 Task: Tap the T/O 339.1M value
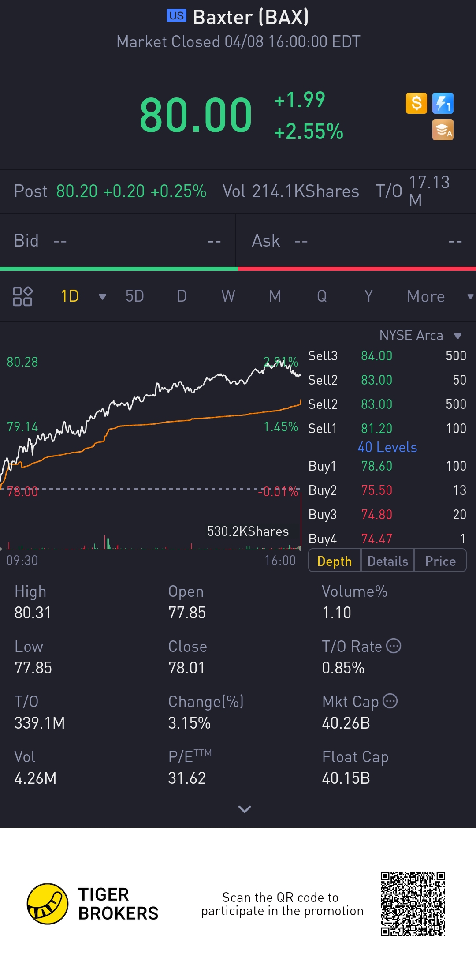pos(40,723)
